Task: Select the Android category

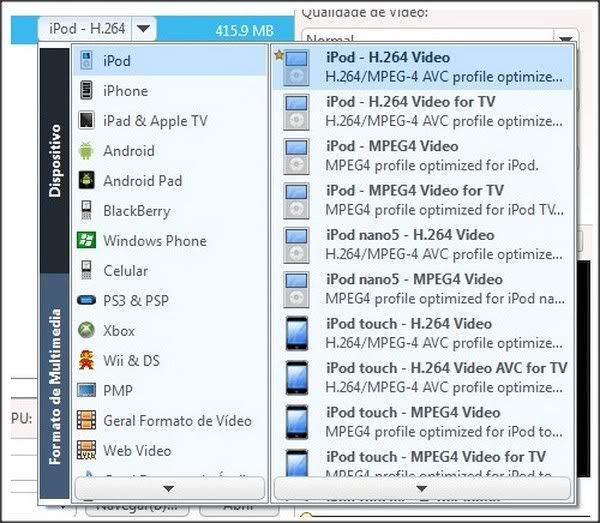Action: tap(170, 150)
